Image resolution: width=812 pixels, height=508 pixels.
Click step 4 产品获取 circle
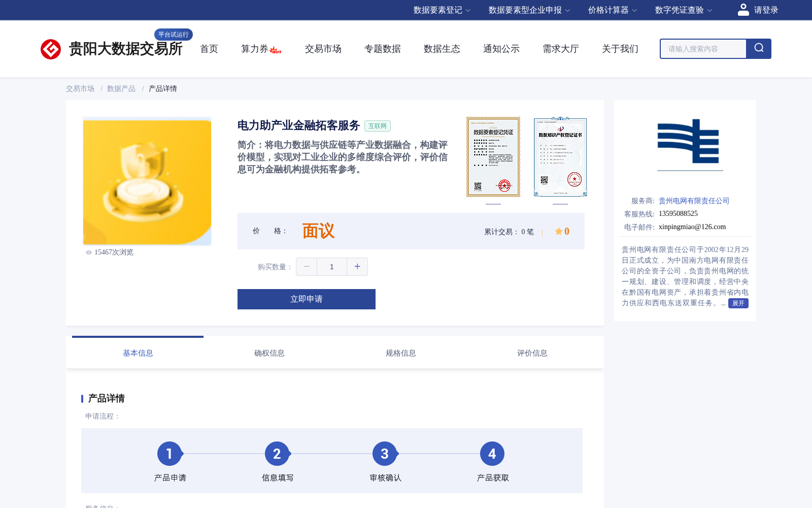click(492, 454)
